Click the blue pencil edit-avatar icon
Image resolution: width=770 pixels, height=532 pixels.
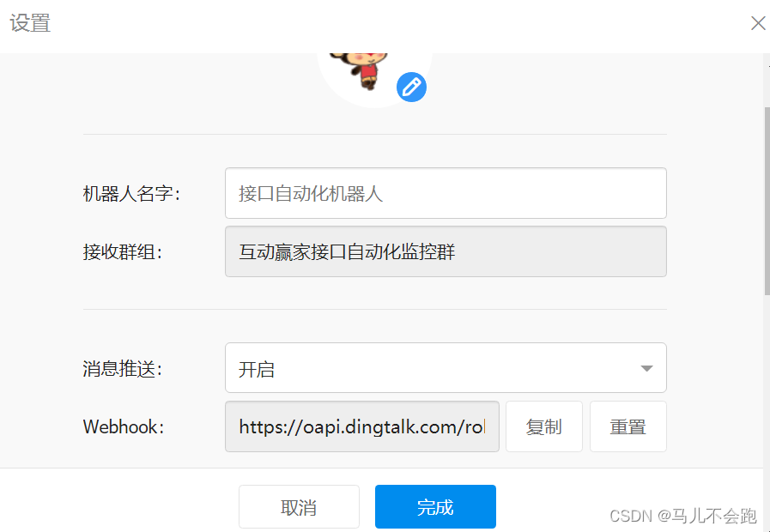pyautogui.click(x=411, y=88)
